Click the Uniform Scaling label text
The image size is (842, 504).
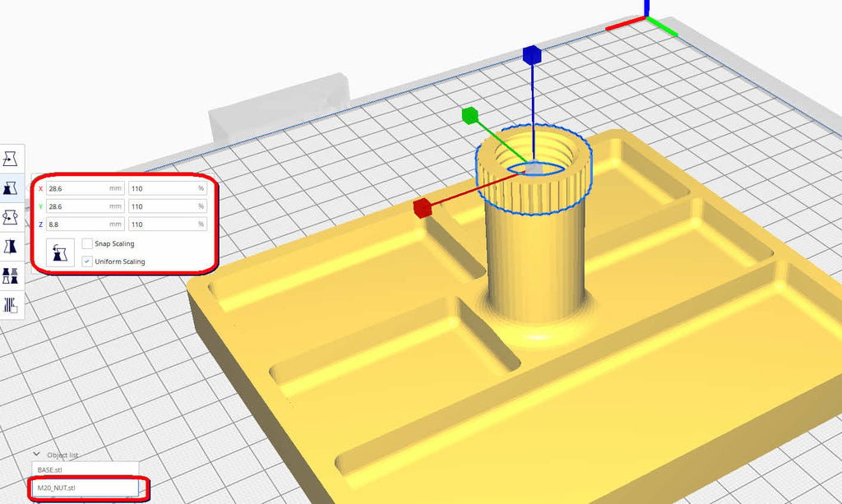tap(120, 261)
